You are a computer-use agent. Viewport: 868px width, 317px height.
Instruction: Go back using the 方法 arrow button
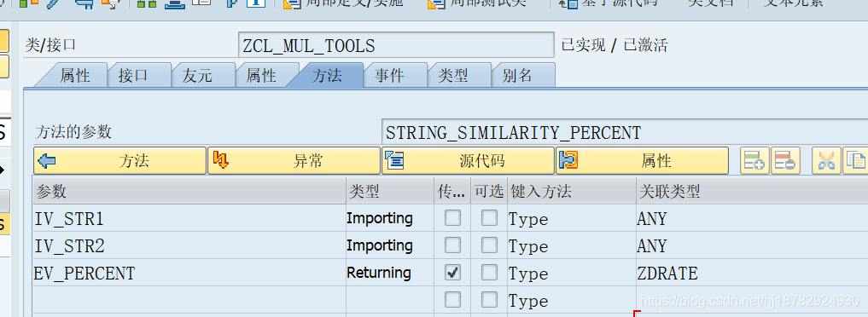119,161
